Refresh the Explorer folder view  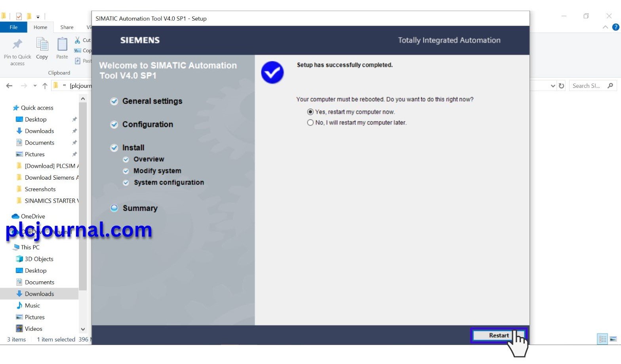click(561, 86)
